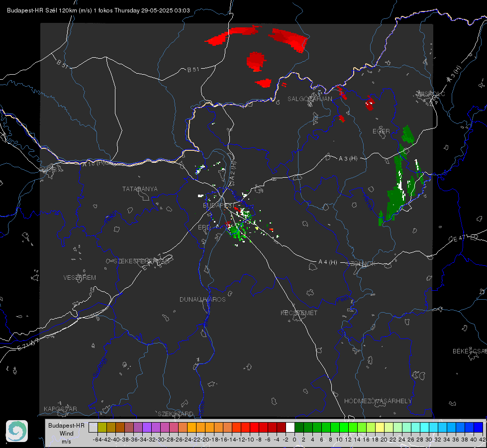The image size is (487, 448).
Task: Click the BUDAPEST city label
Action: [x=219, y=205]
